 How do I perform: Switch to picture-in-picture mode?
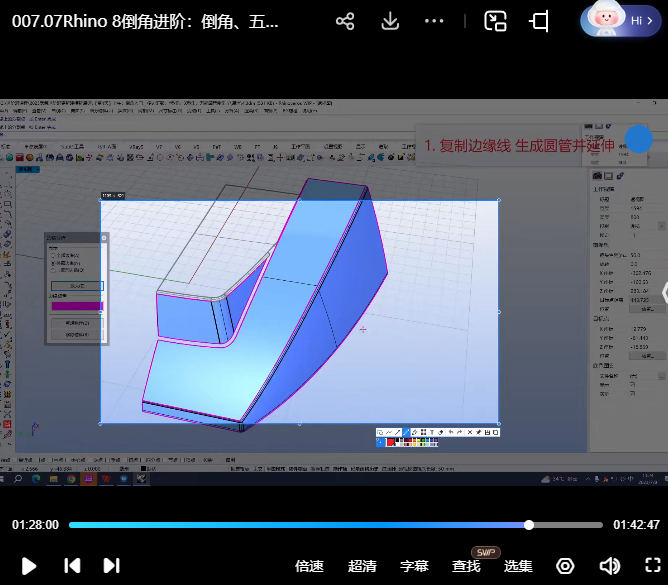(495, 21)
